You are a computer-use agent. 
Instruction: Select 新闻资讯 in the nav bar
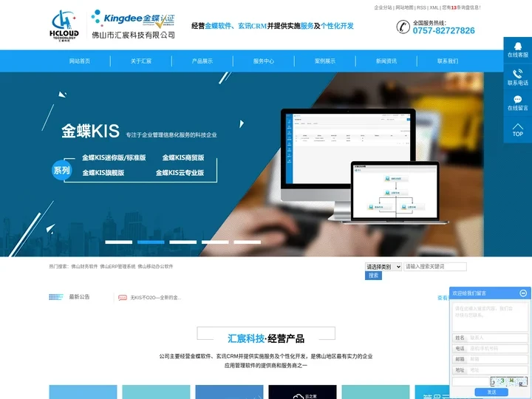click(x=386, y=61)
